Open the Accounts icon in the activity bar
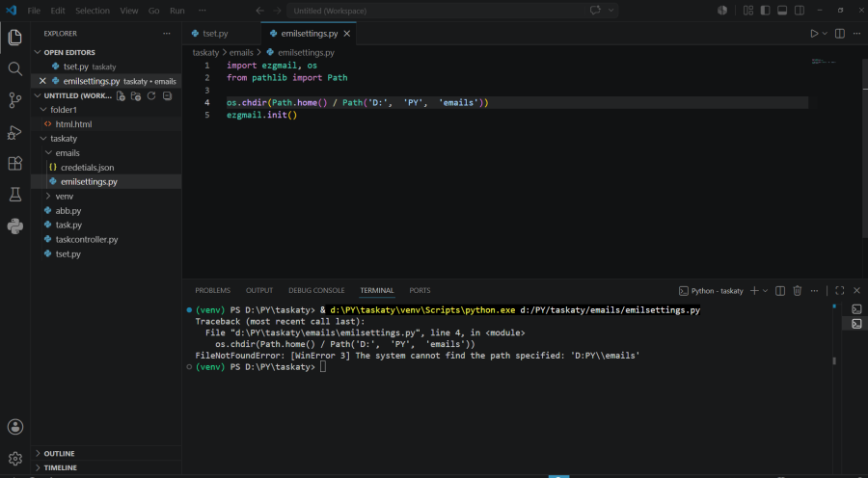This screenshot has height=478, width=868. coord(14,427)
